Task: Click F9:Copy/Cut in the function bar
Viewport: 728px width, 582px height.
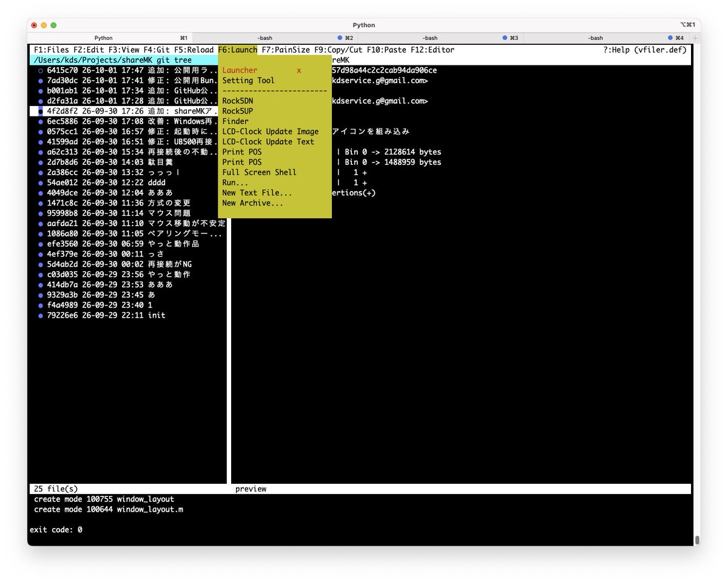Action: (x=339, y=50)
